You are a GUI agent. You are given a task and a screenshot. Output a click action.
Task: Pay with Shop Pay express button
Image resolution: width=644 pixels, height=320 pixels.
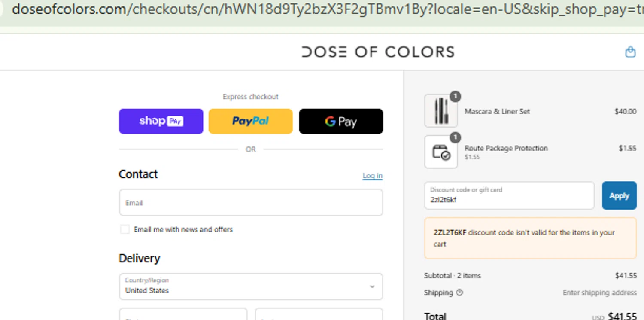[161, 121]
